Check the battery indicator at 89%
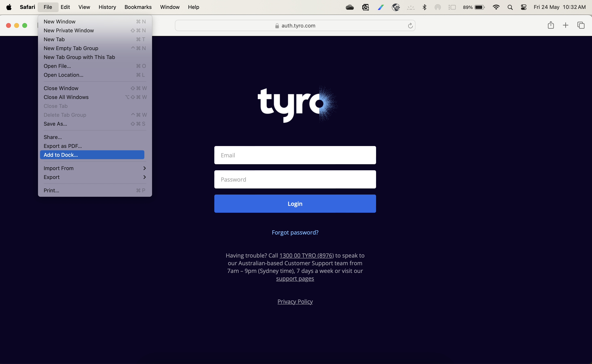 tap(474, 7)
